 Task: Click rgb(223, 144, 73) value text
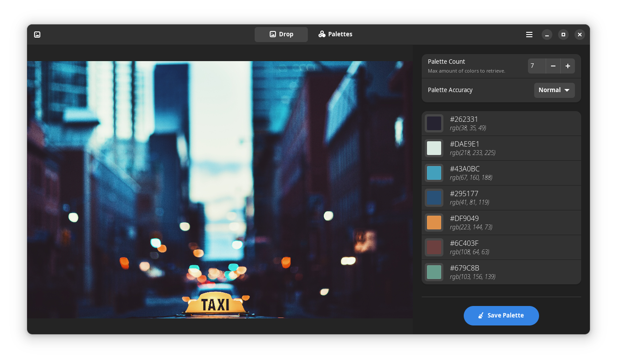pos(471,227)
